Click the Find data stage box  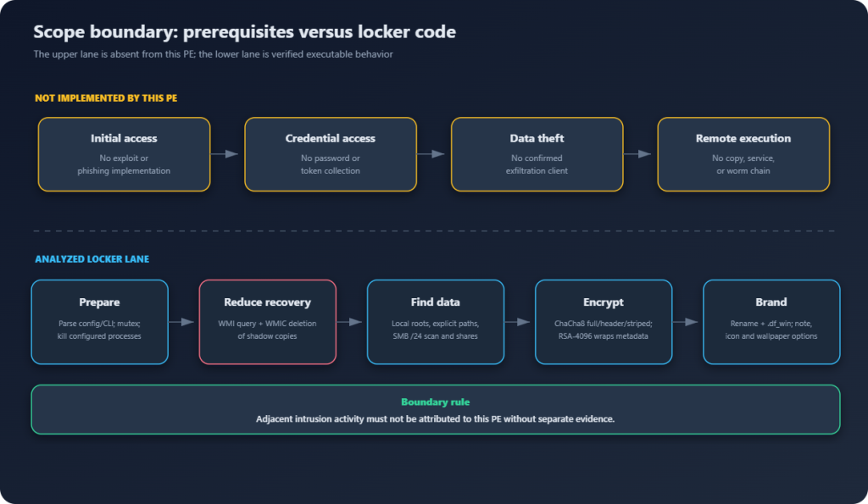pyautogui.click(x=436, y=322)
